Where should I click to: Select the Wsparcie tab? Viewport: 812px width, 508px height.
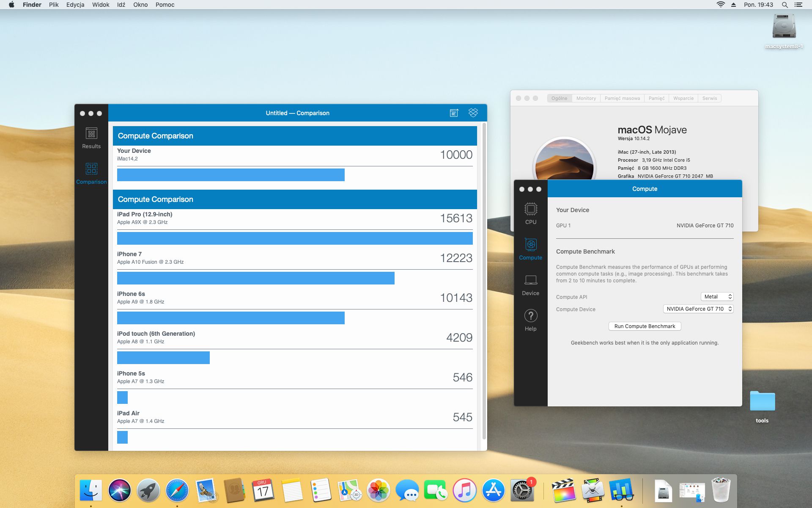(683, 98)
